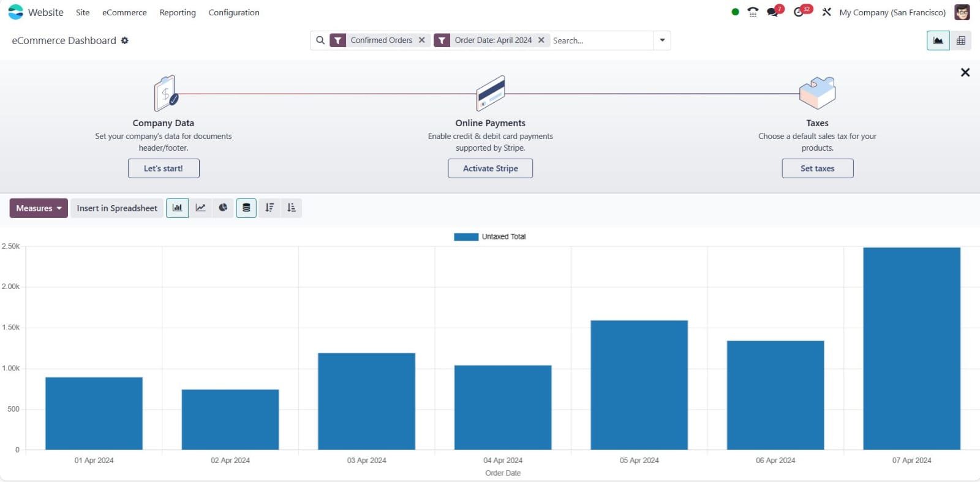Select the line chart mode
This screenshot has height=482, width=980.
click(x=200, y=208)
